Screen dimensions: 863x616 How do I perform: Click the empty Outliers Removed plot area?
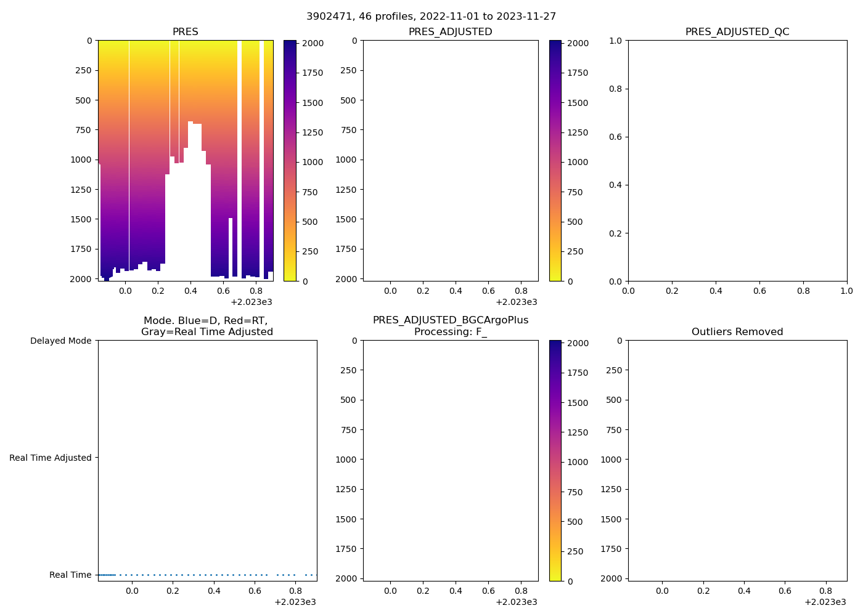point(737,461)
